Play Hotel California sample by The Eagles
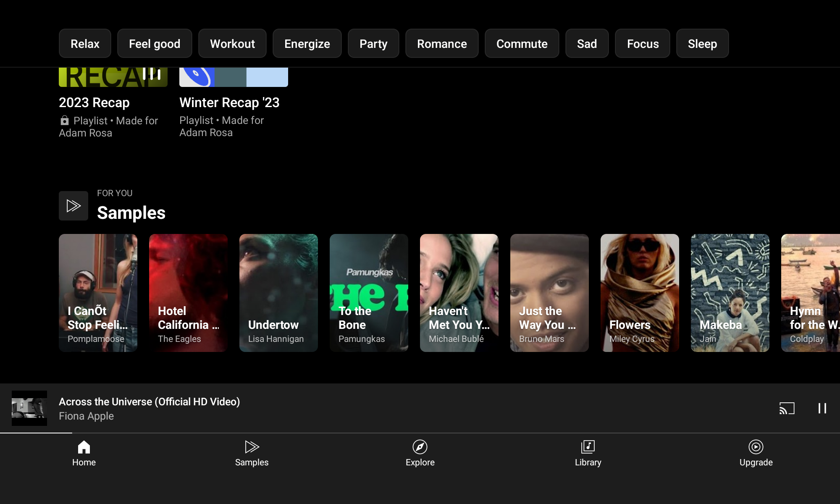840x504 pixels. click(188, 293)
